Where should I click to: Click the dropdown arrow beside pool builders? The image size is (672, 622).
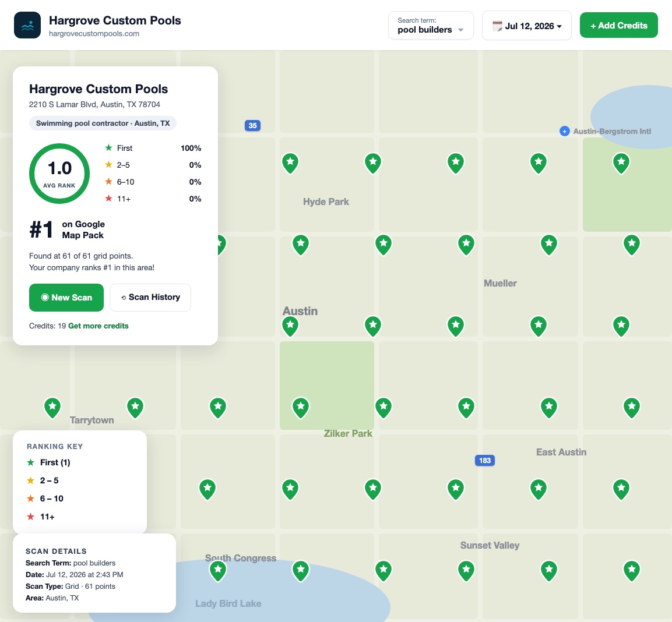(x=460, y=30)
